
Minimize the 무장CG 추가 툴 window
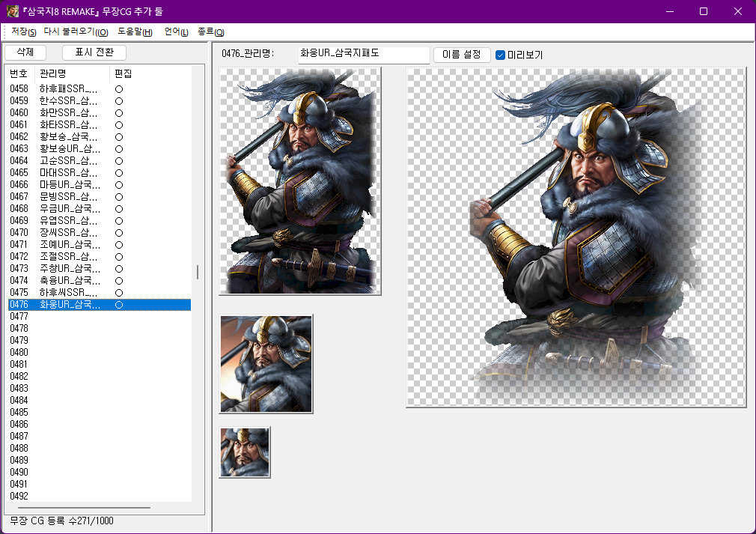pos(670,11)
